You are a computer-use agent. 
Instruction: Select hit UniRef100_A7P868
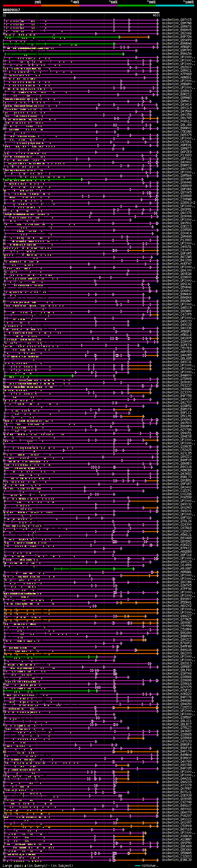(x=177, y=74)
